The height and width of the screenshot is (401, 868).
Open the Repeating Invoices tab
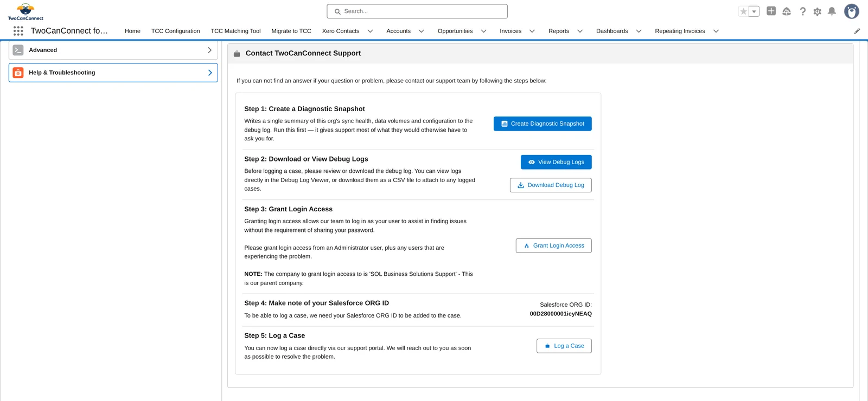680,31
